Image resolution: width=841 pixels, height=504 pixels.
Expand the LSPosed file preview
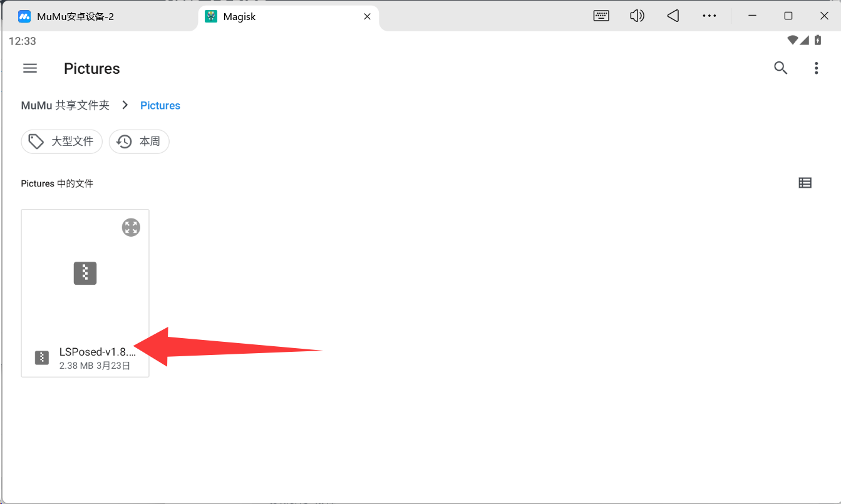(131, 227)
